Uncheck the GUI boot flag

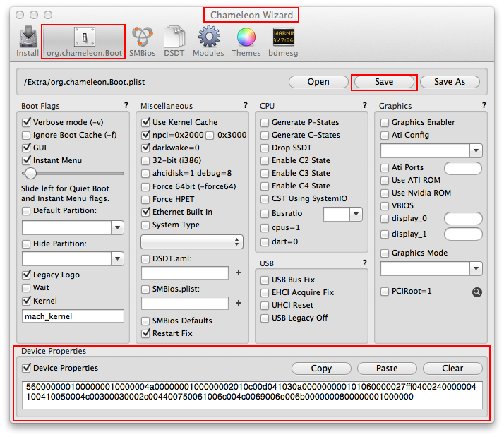26,148
